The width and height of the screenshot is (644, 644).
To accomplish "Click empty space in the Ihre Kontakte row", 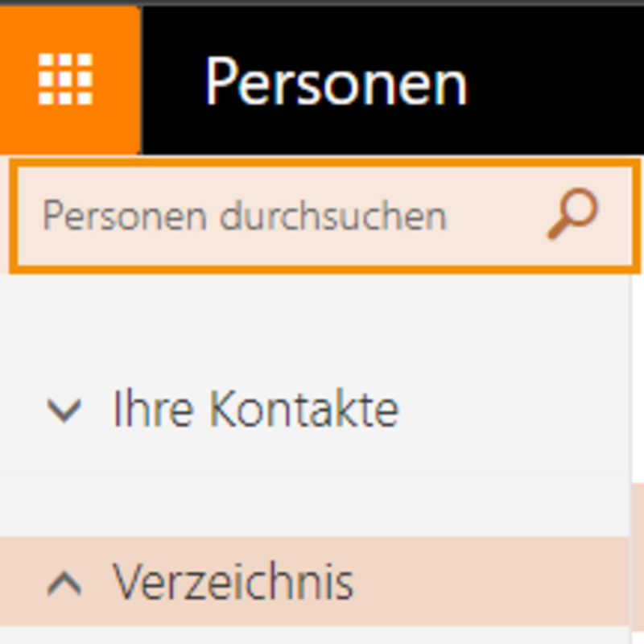I will click(514, 410).
